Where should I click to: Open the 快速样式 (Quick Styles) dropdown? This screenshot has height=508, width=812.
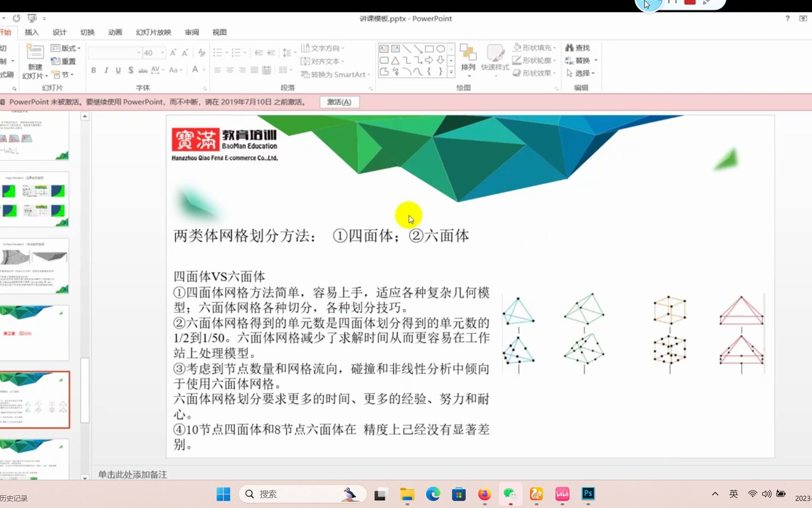[495, 60]
